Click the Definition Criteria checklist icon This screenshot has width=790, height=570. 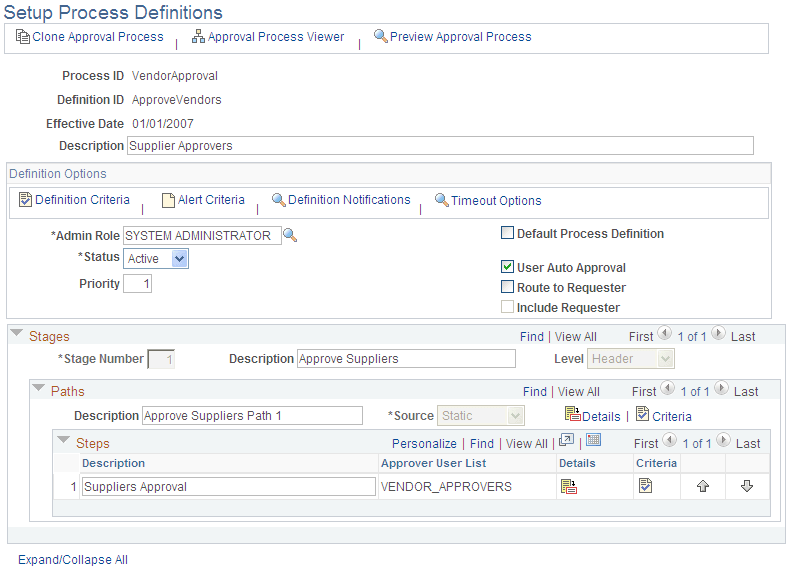tap(25, 200)
